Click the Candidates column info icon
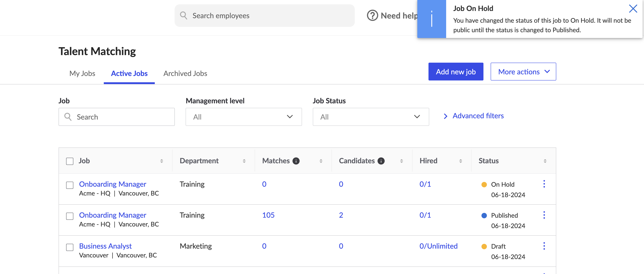The height and width of the screenshot is (274, 644). click(x=381, y=161)
